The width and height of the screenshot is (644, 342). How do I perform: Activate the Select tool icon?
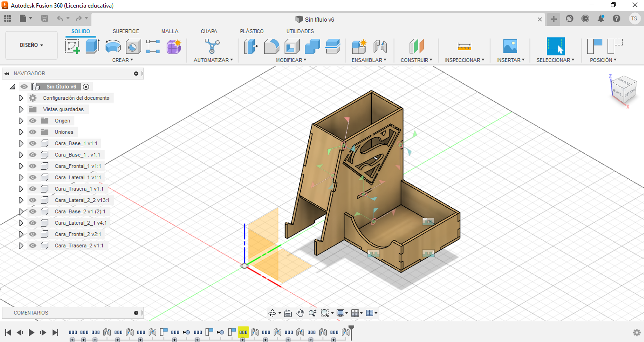pyautogui.click(x=555, y=46)
